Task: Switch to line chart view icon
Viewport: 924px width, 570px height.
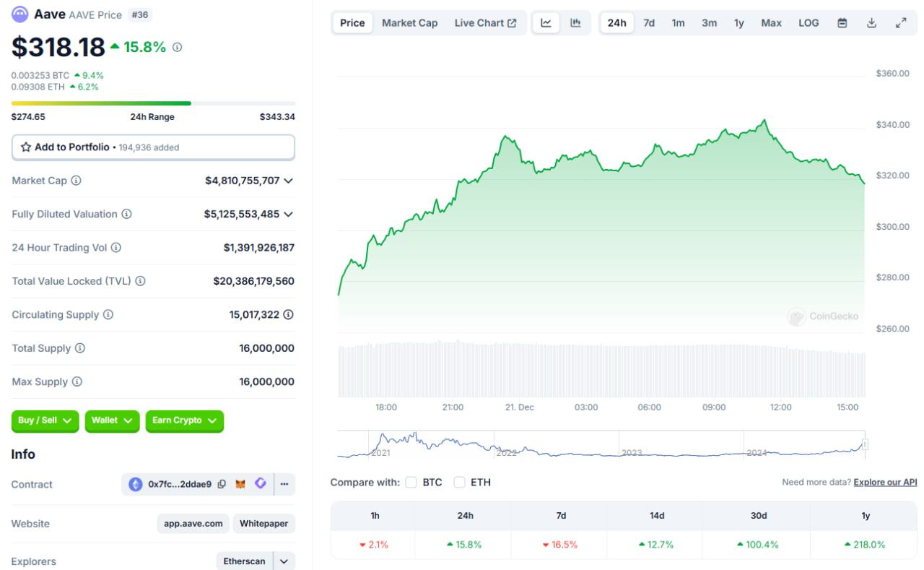Action: coord(546,23)
